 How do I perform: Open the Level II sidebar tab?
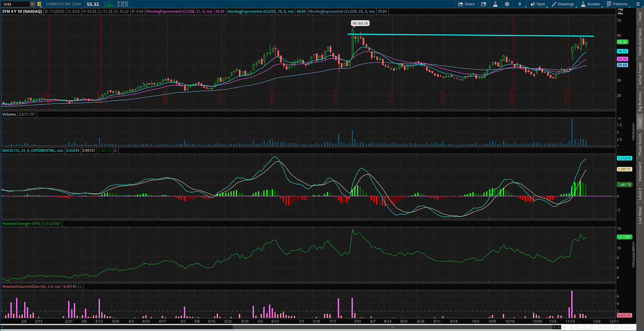click(640, 193)
